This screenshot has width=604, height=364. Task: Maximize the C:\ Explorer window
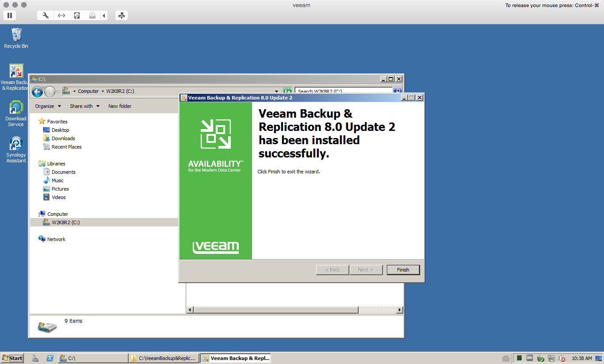pos(390,79)
